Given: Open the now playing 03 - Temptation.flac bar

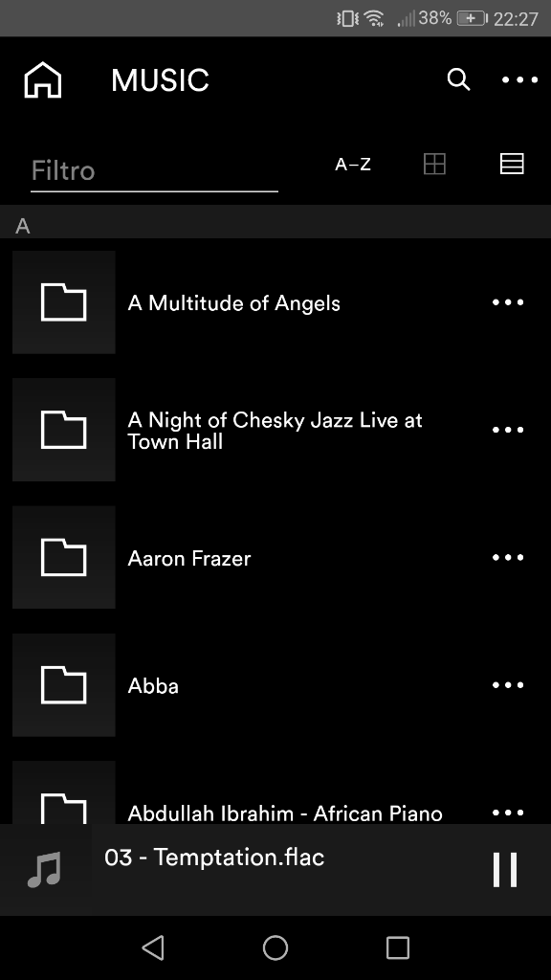Looking at the screenshot, I should pyautogui.click(x=275, y=869).
